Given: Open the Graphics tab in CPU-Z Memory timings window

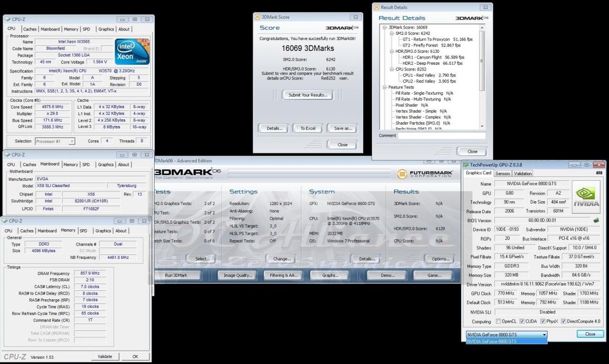Looking at the screenshot, I should pos(103,231).
